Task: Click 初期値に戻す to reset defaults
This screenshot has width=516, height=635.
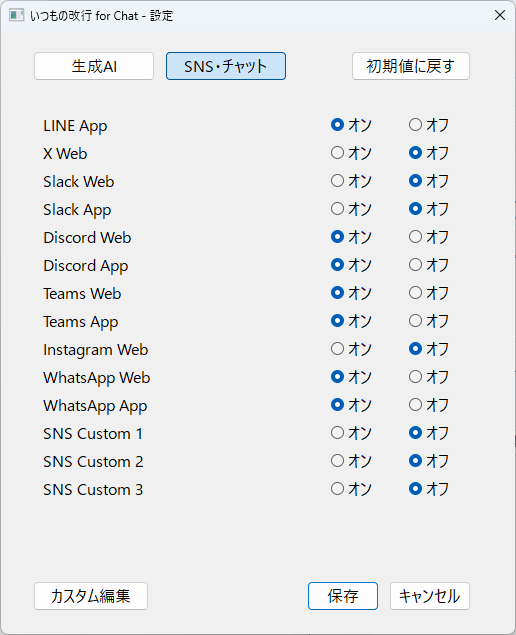Action: (411, 66)
